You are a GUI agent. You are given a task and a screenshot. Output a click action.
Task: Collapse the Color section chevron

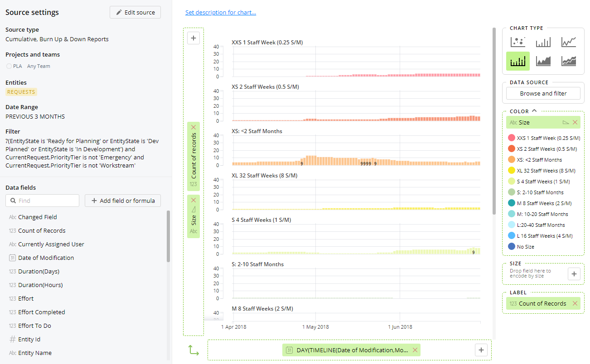[x=534, y=110]
